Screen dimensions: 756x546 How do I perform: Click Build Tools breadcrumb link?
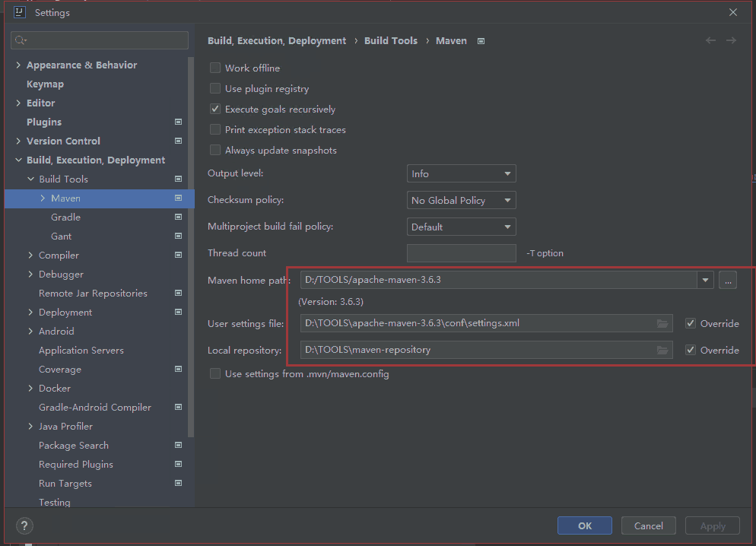(391, 41)
